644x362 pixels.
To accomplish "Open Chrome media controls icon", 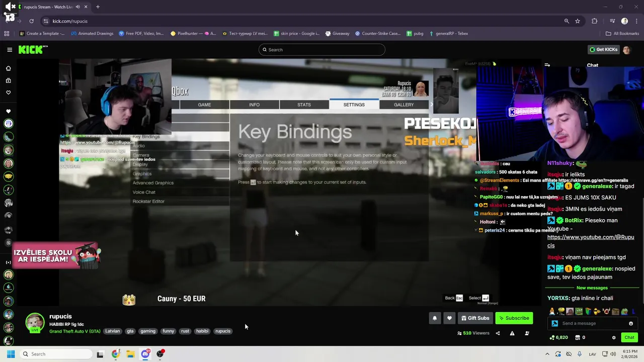I will tap(612, 21).
